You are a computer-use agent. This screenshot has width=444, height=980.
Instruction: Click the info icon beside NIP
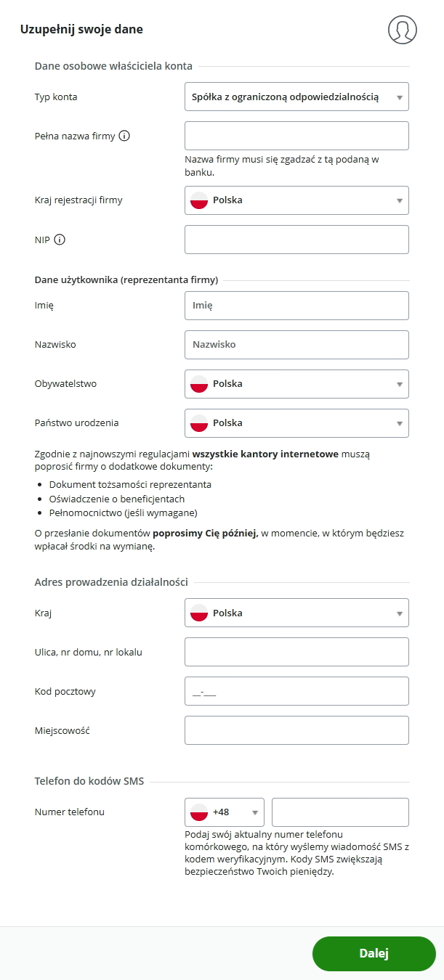[60, 240]
